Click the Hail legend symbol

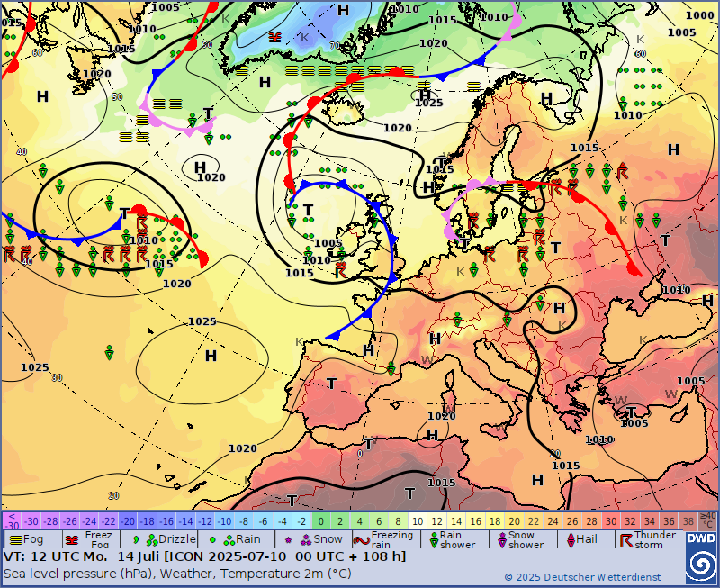[x=569, y=540]
